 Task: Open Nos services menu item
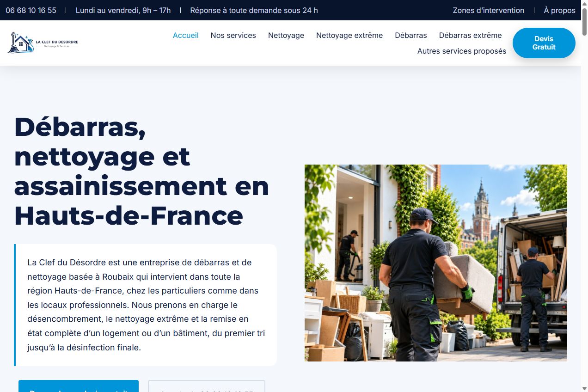point(233,35)
